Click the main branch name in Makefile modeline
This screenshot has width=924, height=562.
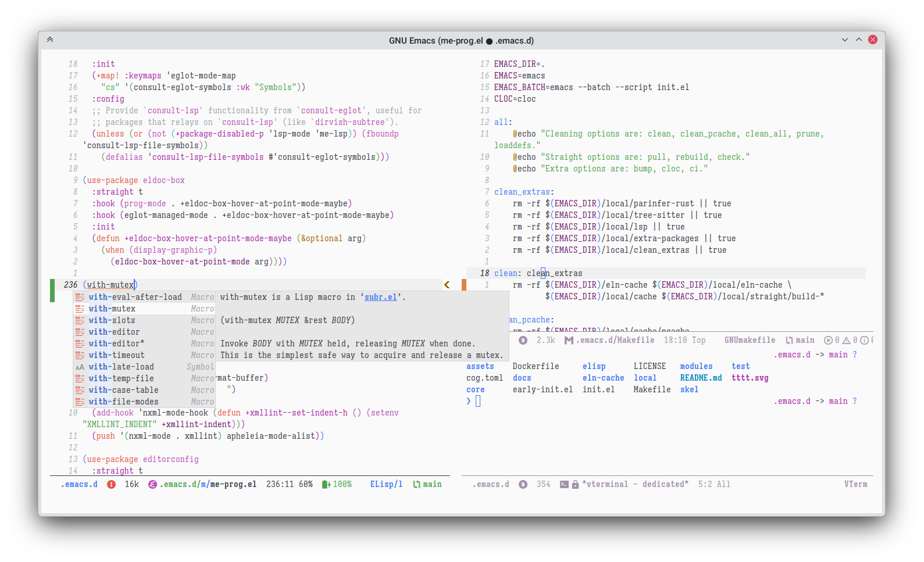(x=805, y=340)
